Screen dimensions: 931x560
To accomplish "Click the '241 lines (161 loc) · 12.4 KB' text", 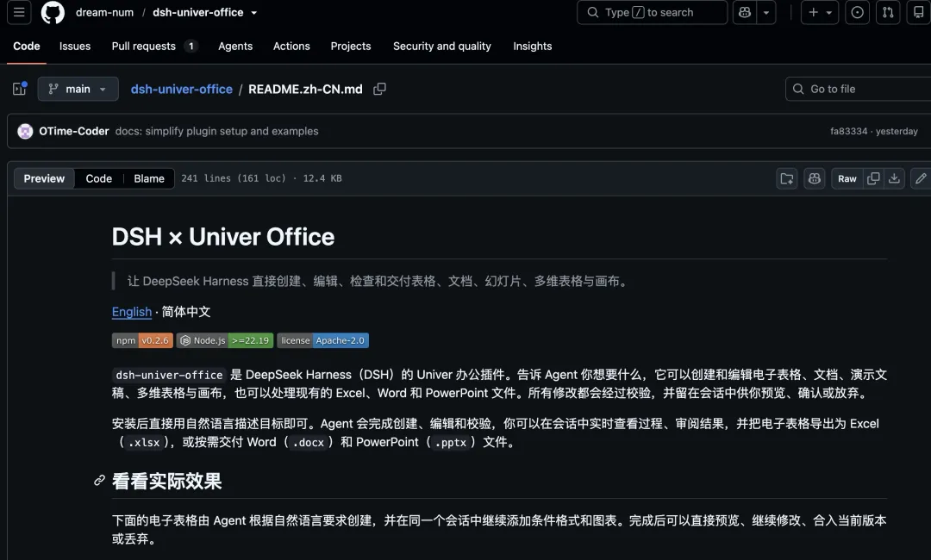I will 261,178.
